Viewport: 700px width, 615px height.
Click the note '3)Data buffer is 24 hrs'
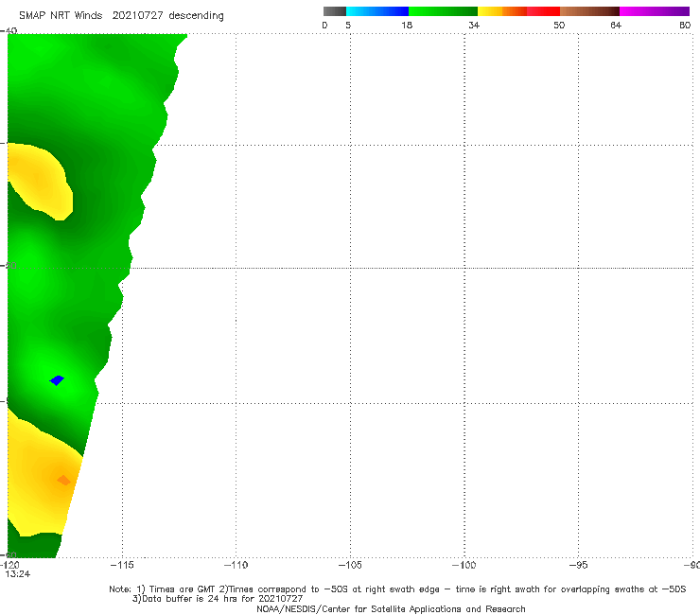click(x=218, y=599)
